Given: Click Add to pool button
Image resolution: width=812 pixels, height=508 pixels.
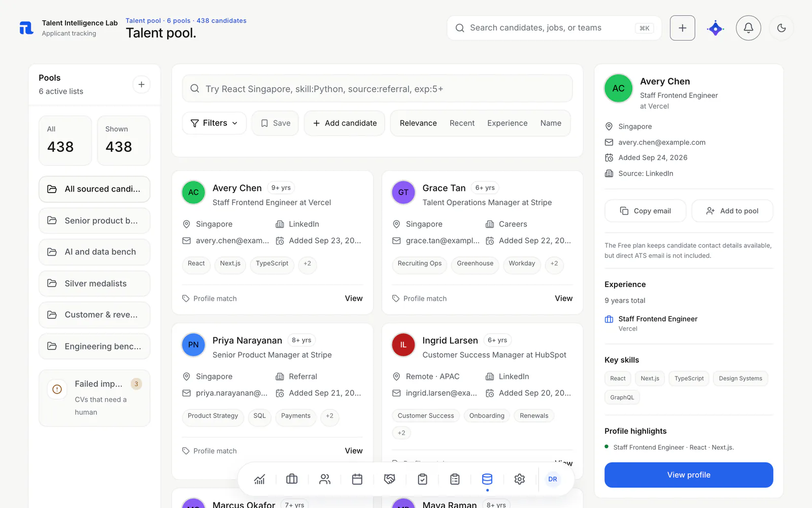Looking at the screenshot, I should click(x=732, y=211).
